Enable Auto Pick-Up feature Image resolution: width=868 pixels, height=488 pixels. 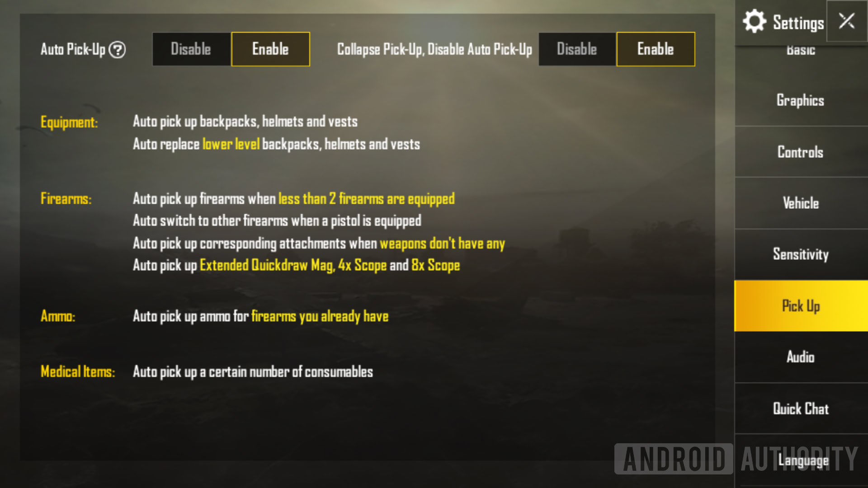point(270,49)
